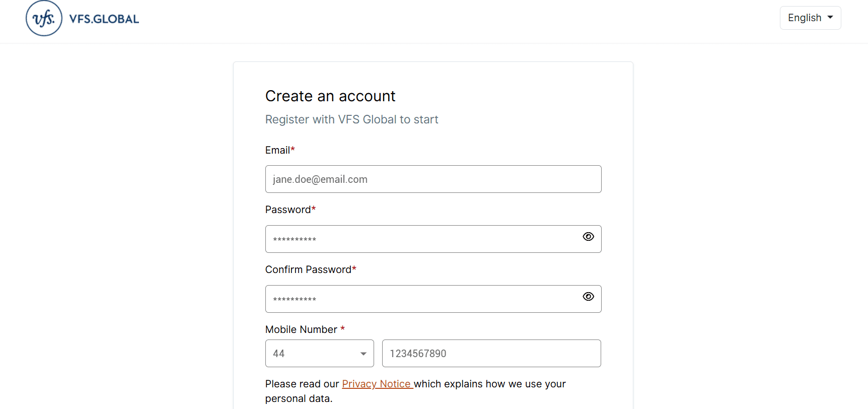868x409 pixels.
Task: Open the English language selector
Action: (x=810, y=18)
